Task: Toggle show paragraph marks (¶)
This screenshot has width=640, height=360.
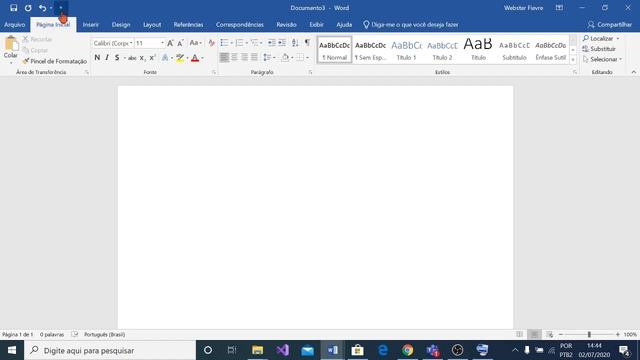Action: click(307, 43)
